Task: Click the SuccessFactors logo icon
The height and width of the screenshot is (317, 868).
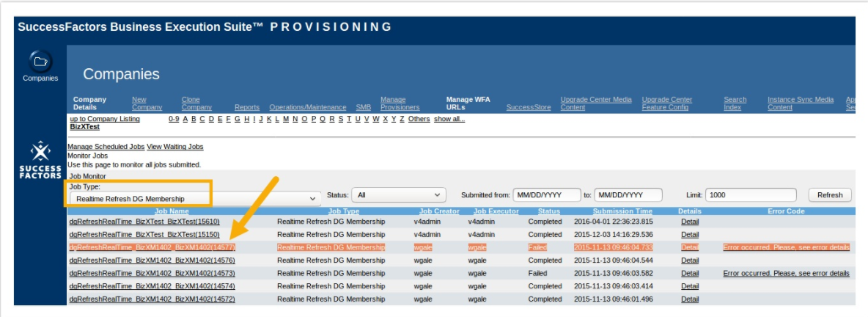Action: click(x=40, y=151)
